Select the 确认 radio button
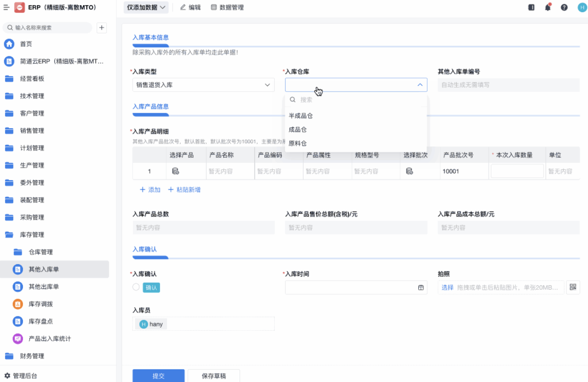Image resolution: width=588 pixels, height=382 pixels. point(136,287)
